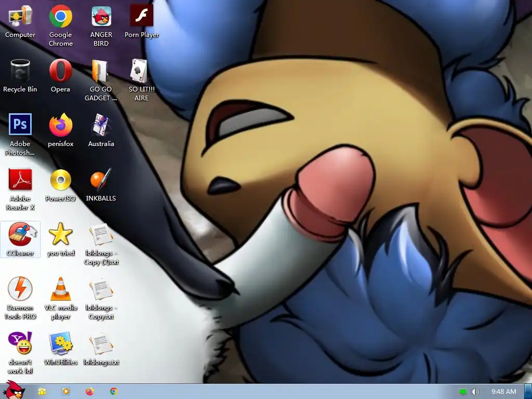The width and height of the screenshot is (532, 399).
Task: Open the spider card icon labeled Australia
Action: 101,131
